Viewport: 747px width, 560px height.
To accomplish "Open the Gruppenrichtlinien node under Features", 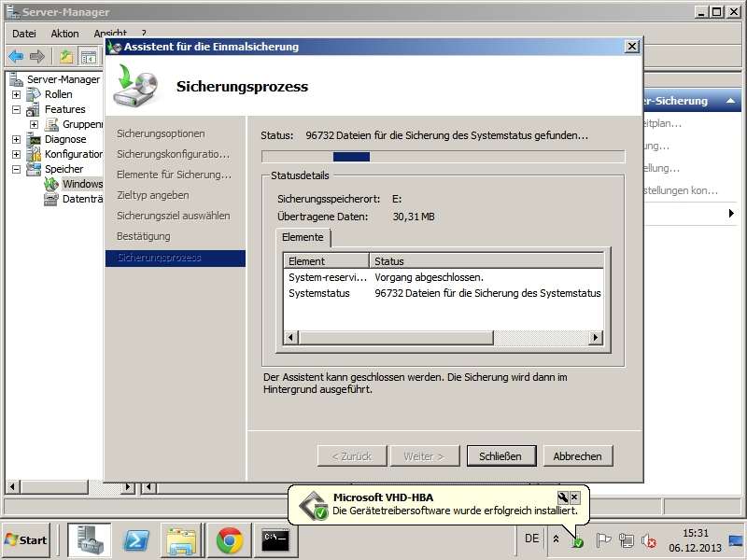I will (82, 124).
